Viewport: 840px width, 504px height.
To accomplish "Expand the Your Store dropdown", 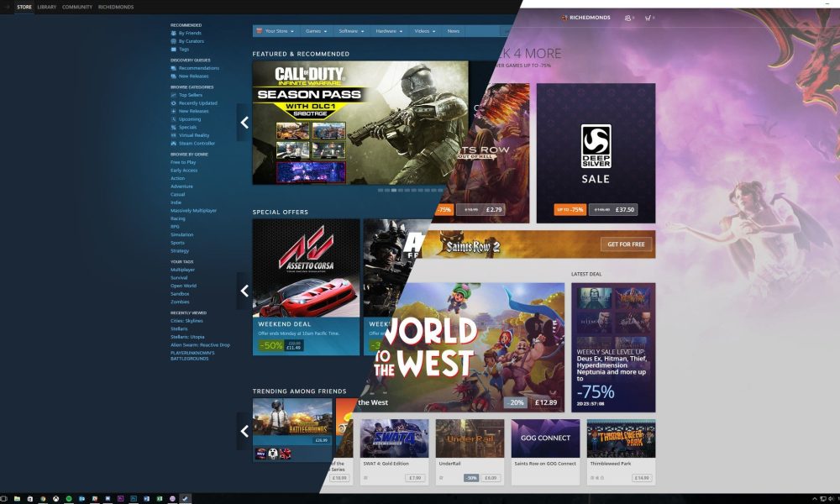I will point(276,31).
